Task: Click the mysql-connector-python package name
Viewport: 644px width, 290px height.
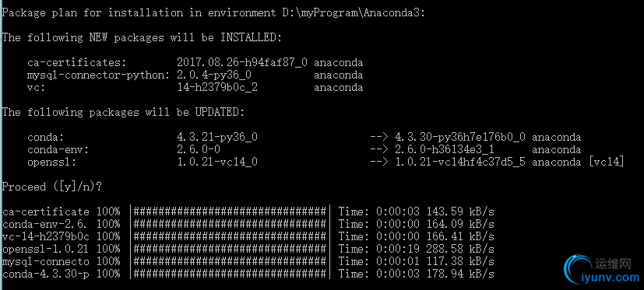Action: coord(98,75)
